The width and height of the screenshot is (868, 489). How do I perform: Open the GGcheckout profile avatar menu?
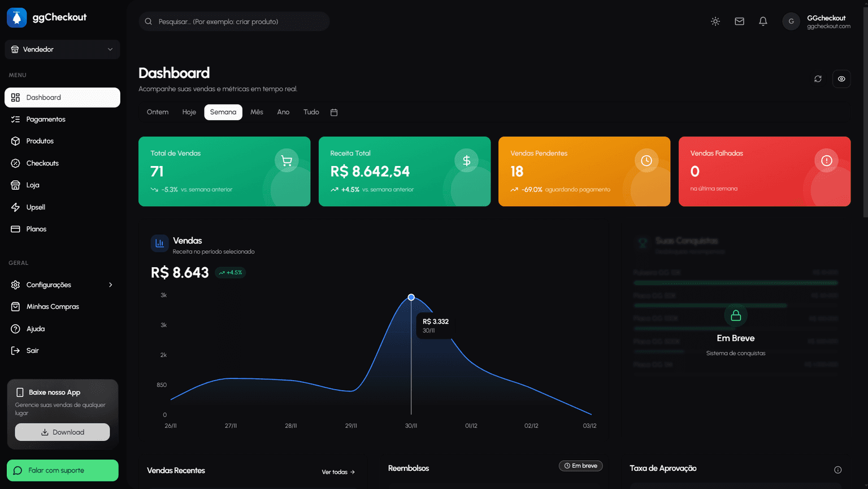(791, 21)
